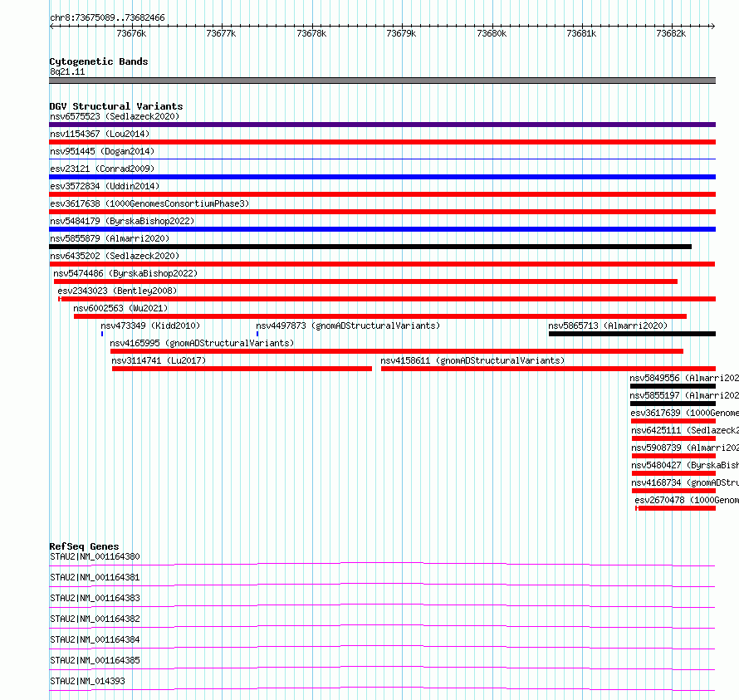Click STAU2|NM_001164385 transcript label
739x700 pixels.
click(95, 660)
